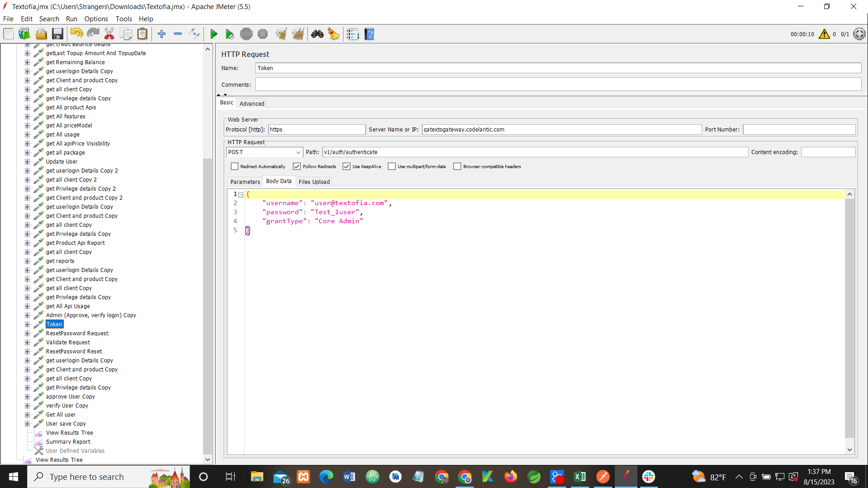Image resolution: width=868 pixels, height=488 pixels.
Task: Save the test plan with floppy icon
Action: (x=57, y=34)
